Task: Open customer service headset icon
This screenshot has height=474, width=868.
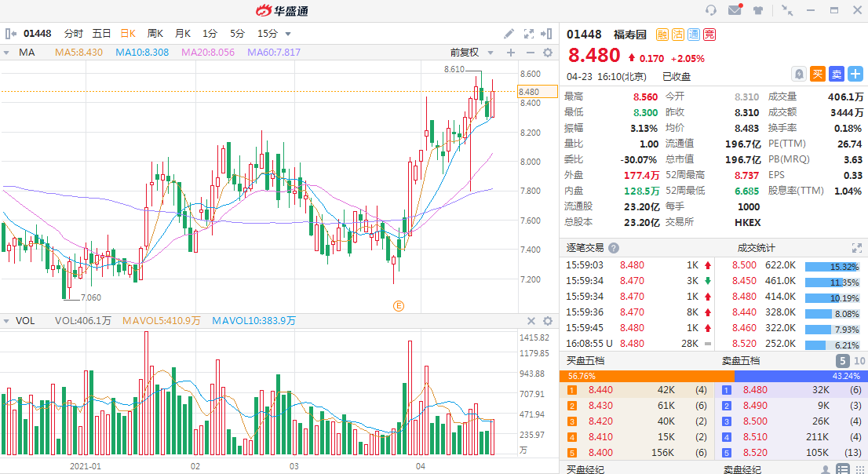Action: pos(711,10)
